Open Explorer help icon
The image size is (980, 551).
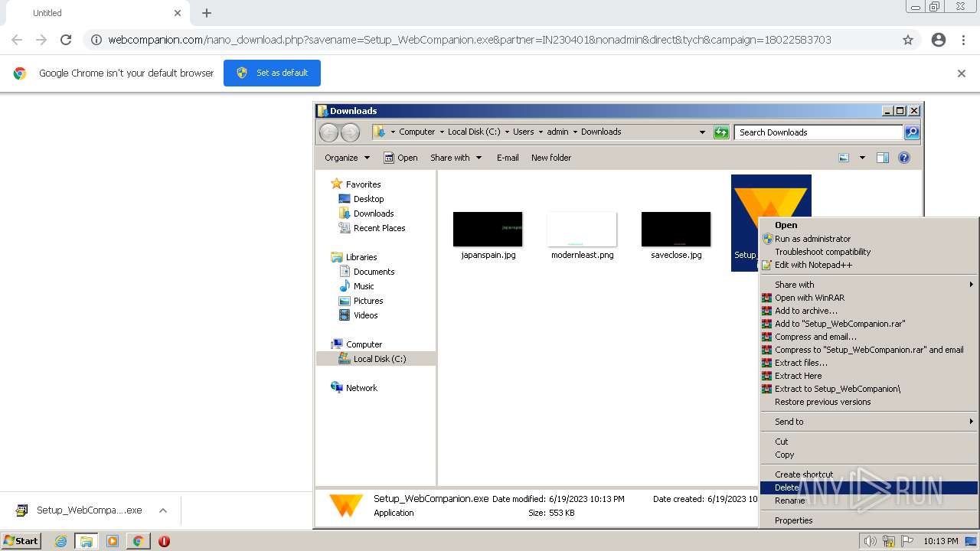click(x=904, y=158)
